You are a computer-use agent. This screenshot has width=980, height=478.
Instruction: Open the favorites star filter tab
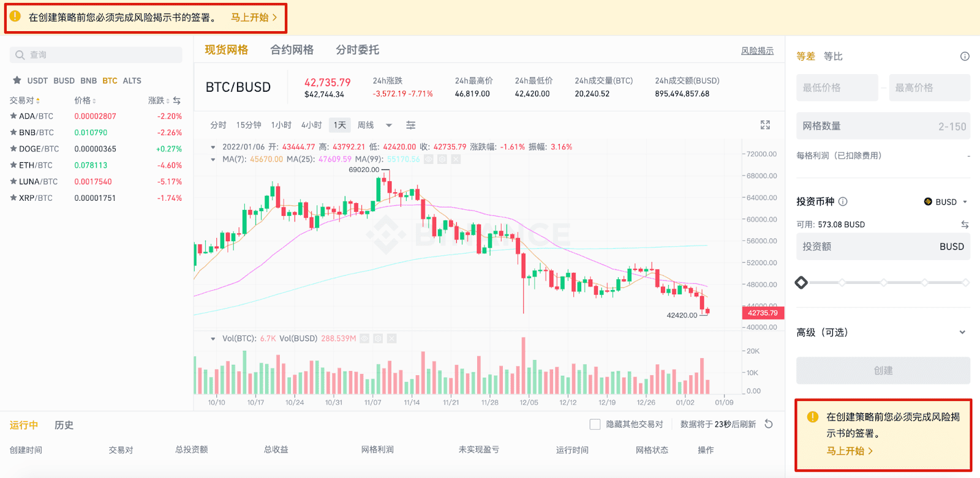17,80
